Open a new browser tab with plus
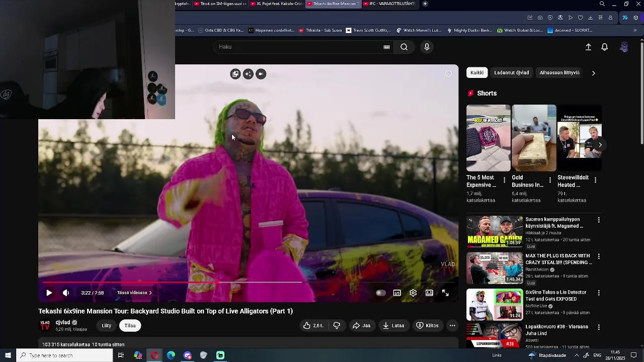This screenshot has width=644, height=362. pos(425,4)
